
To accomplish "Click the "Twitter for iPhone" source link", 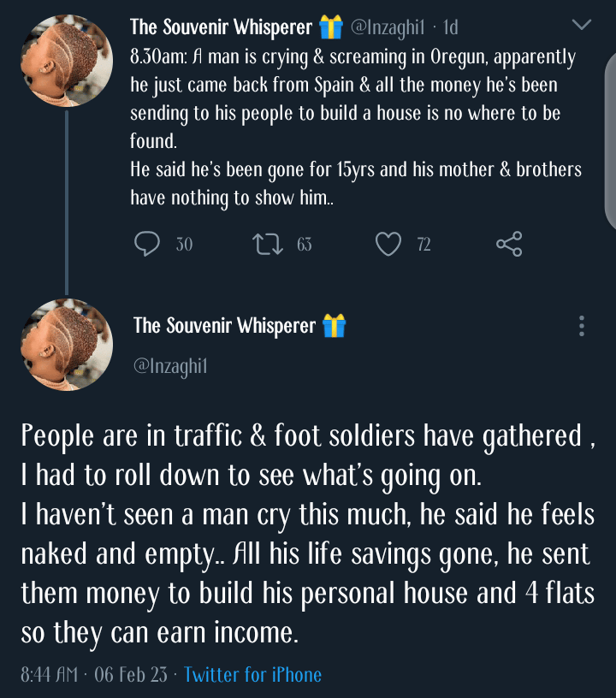I will (x=252, y=675).
